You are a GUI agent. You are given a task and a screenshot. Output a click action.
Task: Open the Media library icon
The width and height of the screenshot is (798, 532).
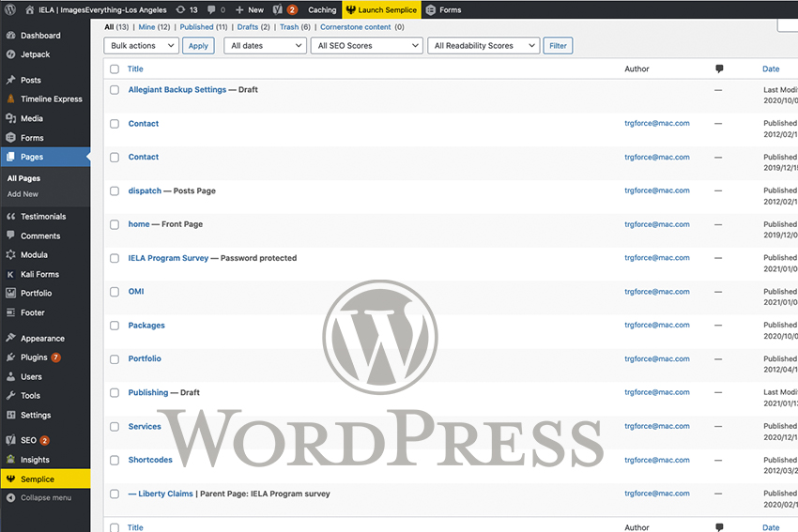(10, 118)
